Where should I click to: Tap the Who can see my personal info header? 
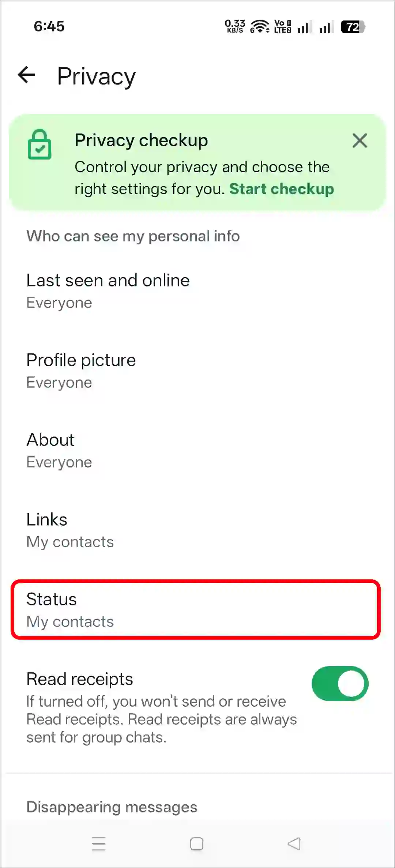[133, 236]
